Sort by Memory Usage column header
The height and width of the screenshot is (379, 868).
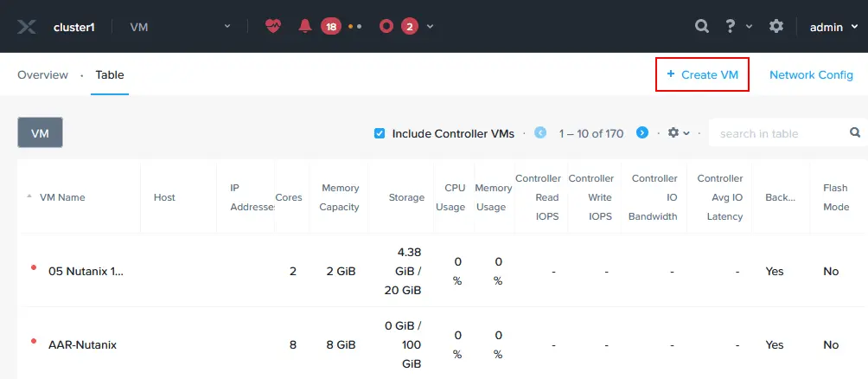(493, 197)
